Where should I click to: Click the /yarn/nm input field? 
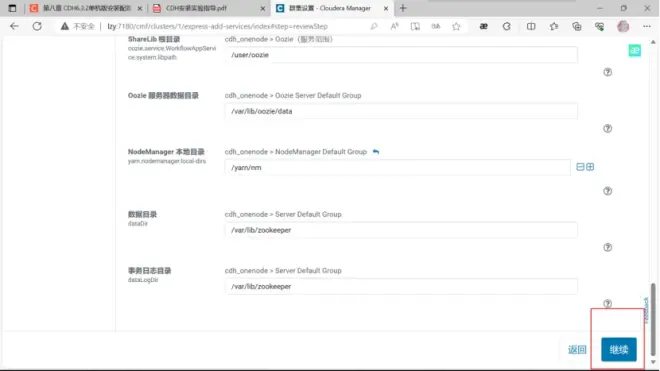[397, 168]
